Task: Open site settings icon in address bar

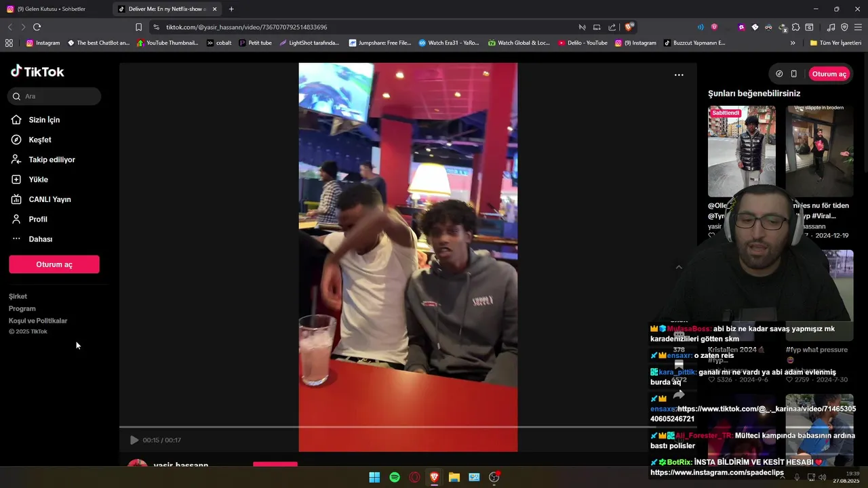Action: [156, 27]
